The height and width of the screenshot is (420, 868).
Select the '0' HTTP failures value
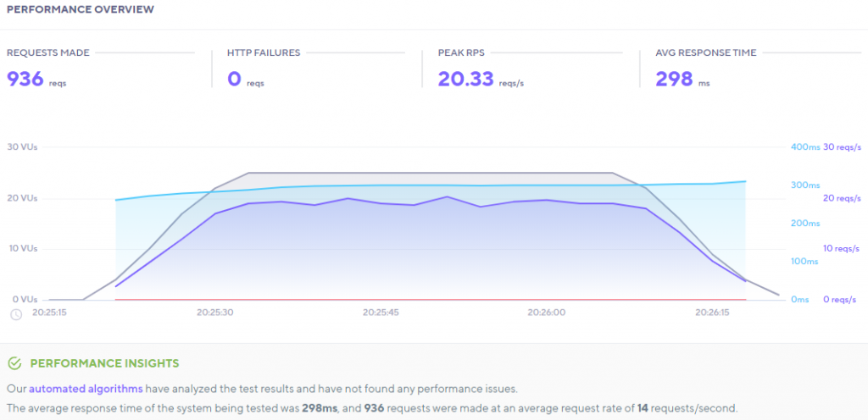234,79
